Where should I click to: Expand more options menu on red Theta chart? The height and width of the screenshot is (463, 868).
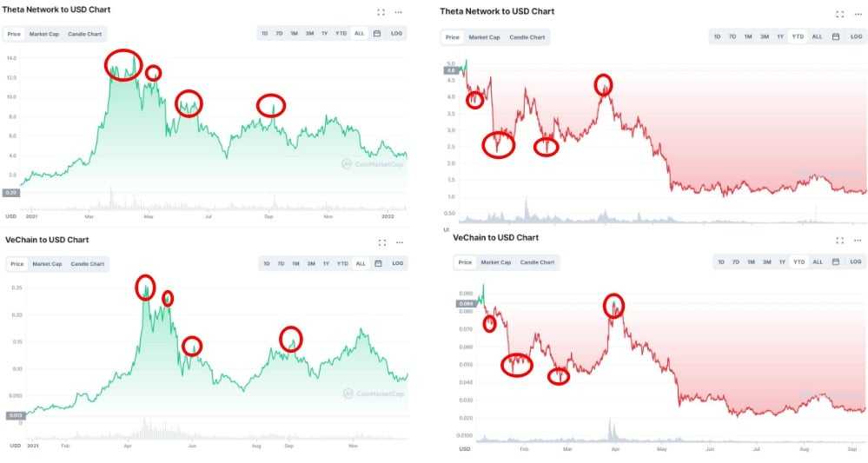856,14
